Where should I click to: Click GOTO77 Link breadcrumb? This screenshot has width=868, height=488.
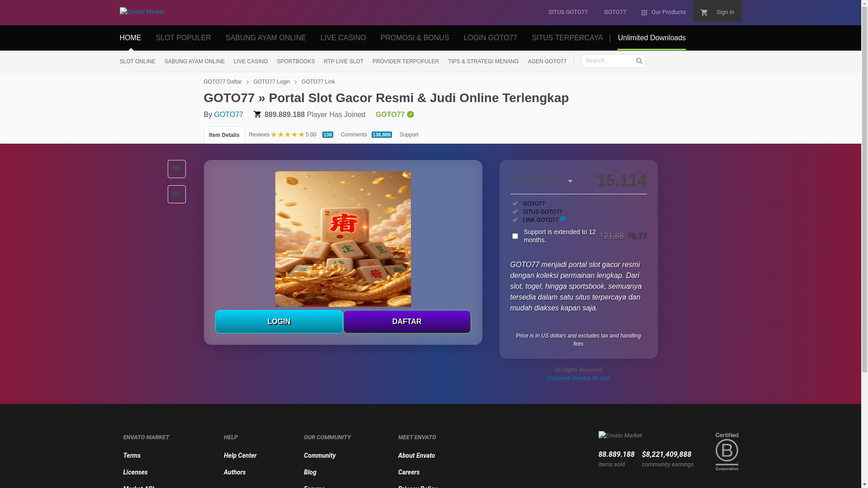(318, 82)
